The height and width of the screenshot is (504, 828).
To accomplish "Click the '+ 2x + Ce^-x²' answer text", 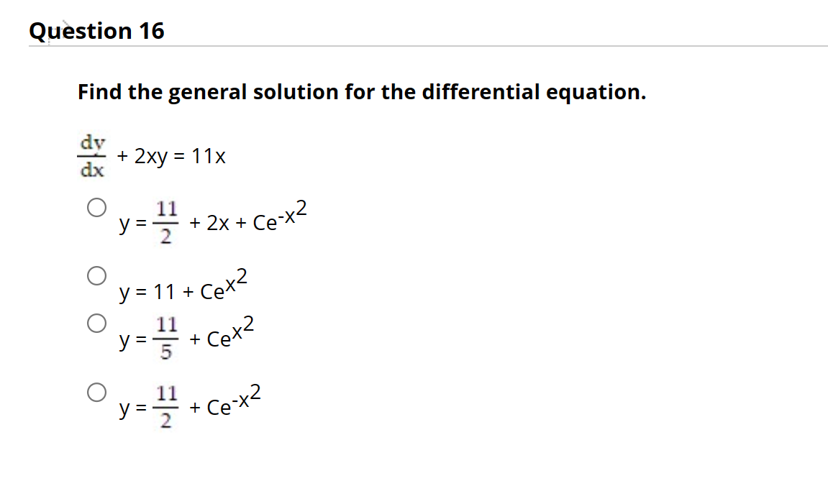I will click(x=248, y=216).
